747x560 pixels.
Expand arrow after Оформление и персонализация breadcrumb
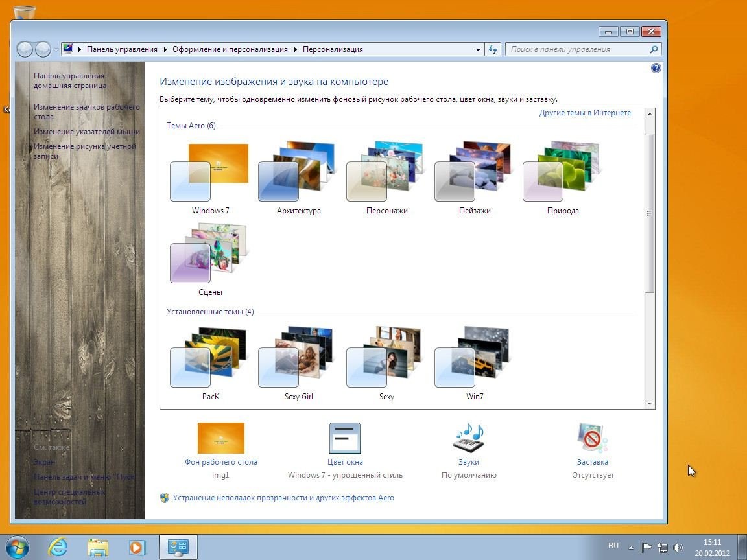pos(296,49)
